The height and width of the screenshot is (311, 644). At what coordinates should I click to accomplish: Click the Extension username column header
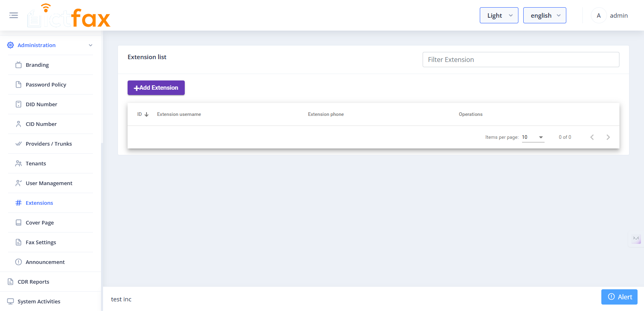pos(179,114)
